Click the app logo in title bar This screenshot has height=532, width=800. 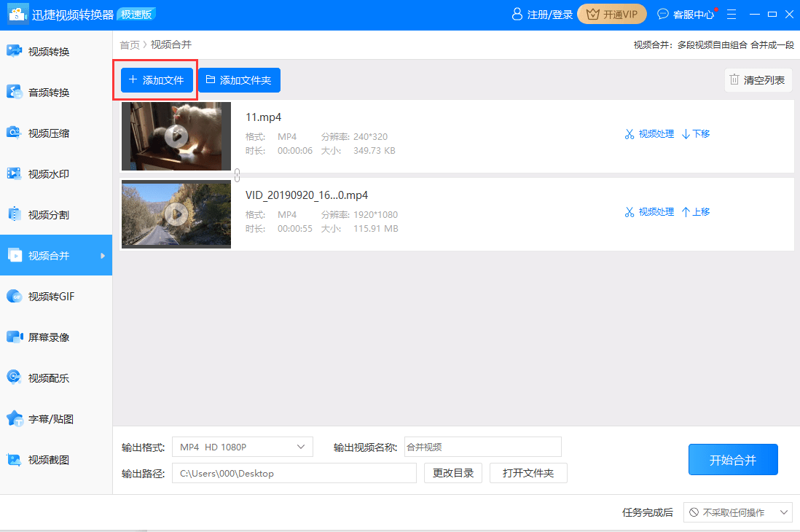pyautogui.click(x=18, y=14)
